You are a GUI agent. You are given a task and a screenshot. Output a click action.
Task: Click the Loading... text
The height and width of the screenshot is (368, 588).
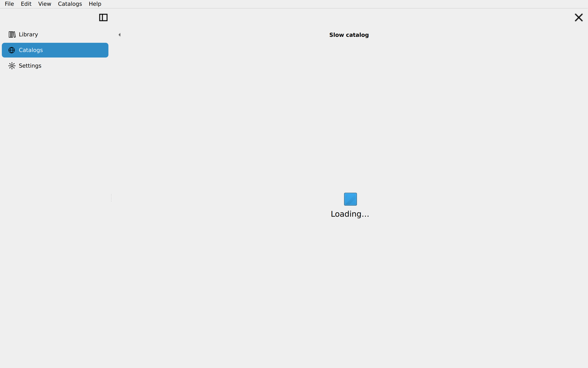click(x=350, y=214)
